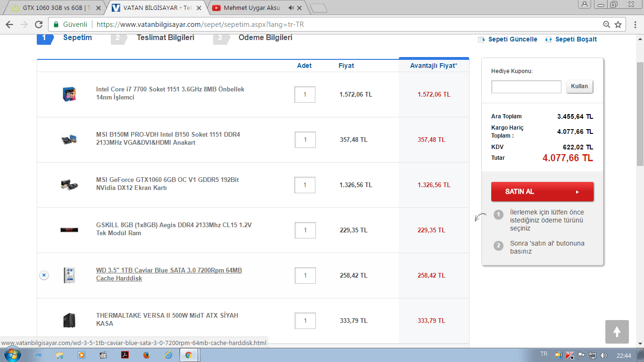Remove the WD Caviar Blue harddisk from cart

pos(44,275)
